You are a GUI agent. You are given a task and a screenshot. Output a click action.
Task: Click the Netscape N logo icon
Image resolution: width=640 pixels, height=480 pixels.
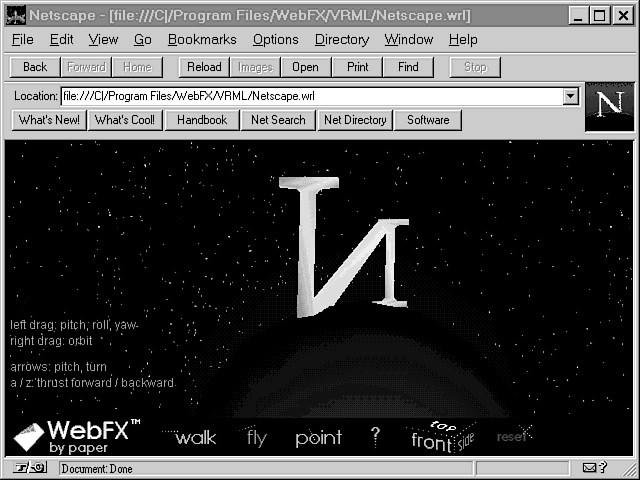(x=610, y=107)
